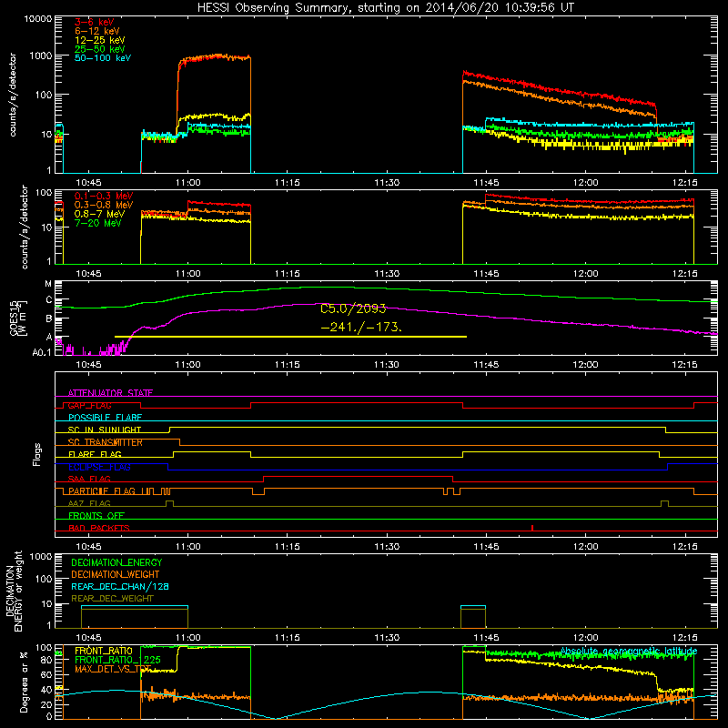
Task: Click the vertical Flags axis title
Action: tap(37, 454)
